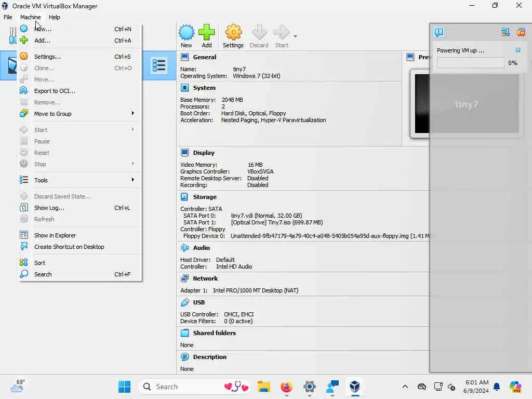
Task: Click the Start arrow toolbar icon
Action: click(x=282, y=36)
